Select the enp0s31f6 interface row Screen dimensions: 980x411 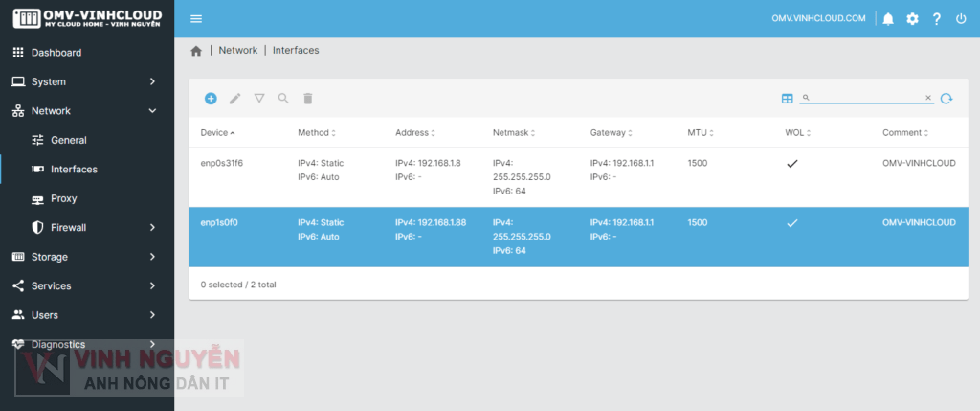[x=579, y=177]
